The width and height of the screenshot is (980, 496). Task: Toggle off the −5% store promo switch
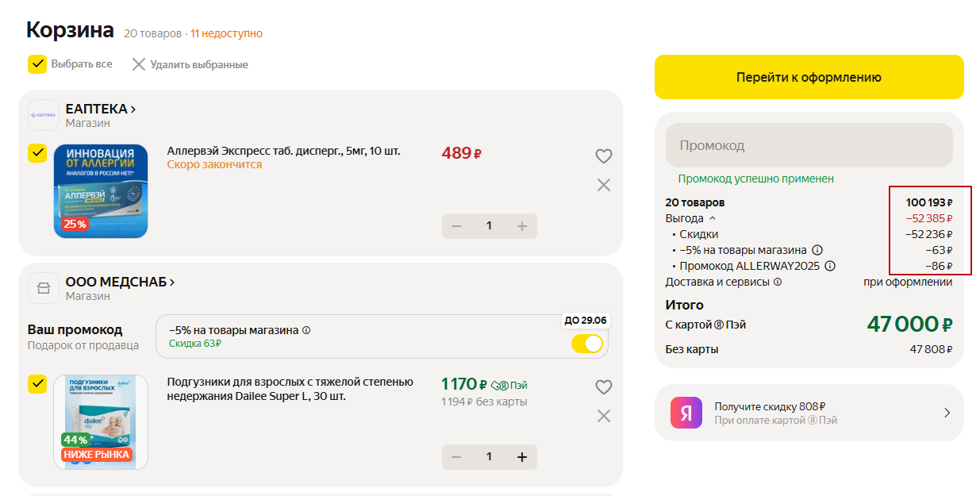[587, 344]
